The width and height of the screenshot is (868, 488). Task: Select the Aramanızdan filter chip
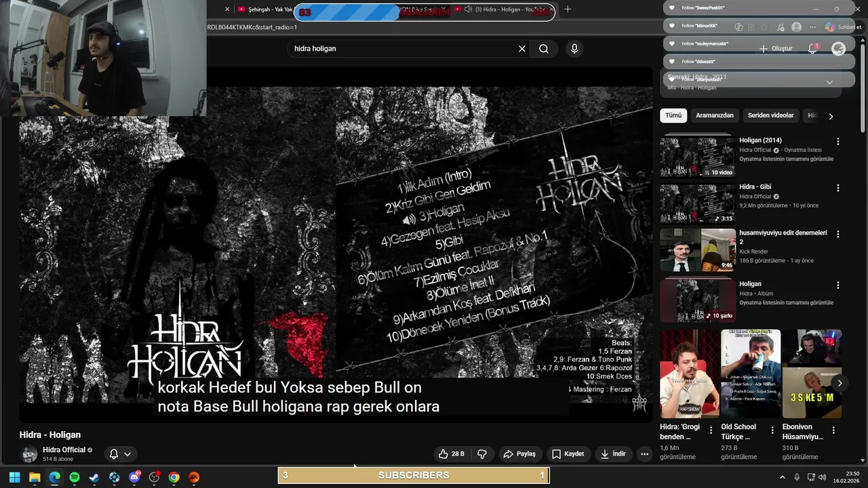tap(715, 115)
